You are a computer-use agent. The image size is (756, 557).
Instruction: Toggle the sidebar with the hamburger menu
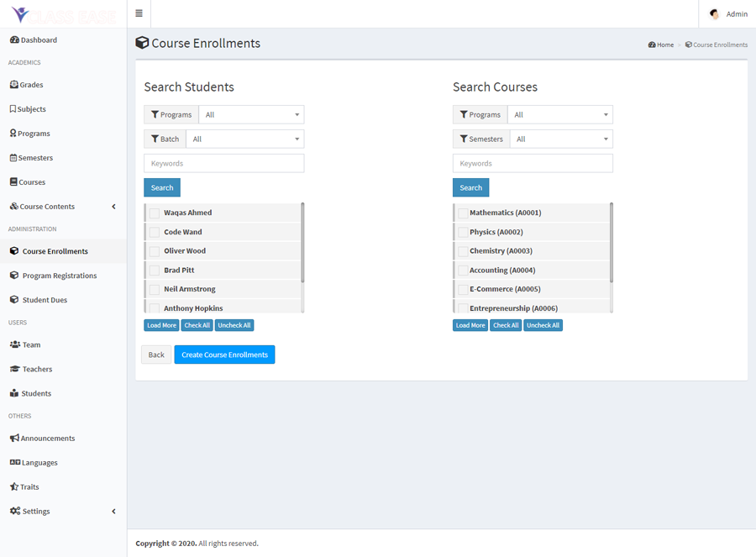tap(138, 13)
